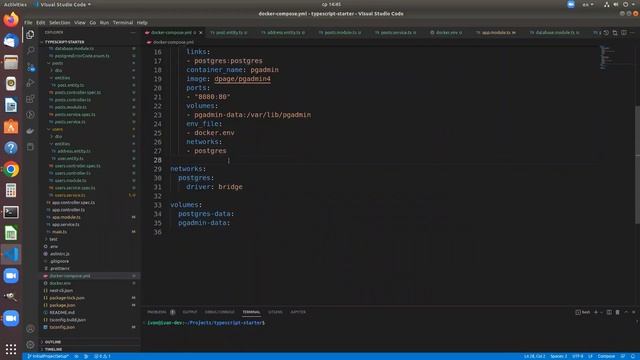The height and width of the screenshot is (360, 640).
Task: Open the Selection menu
Action: 60,23
